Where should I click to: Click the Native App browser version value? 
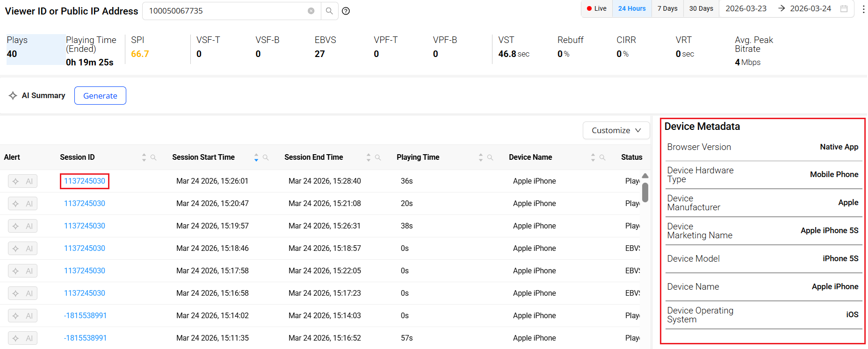click(x=839, y=147)
